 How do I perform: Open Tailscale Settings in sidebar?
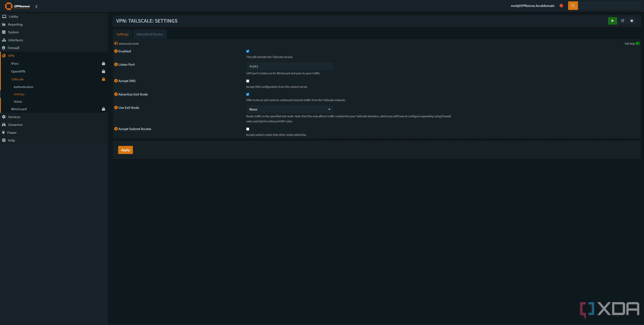(x=19, y=94)
